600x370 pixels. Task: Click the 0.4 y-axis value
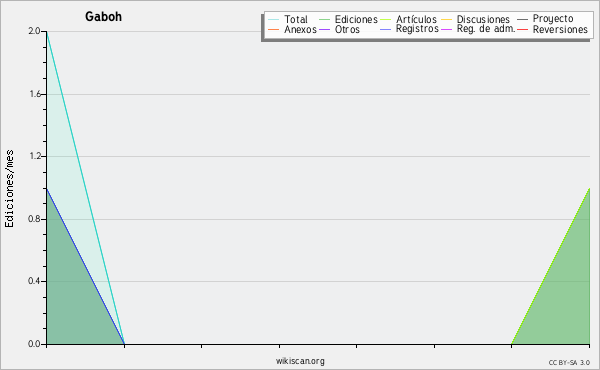(x=34, y=281)
